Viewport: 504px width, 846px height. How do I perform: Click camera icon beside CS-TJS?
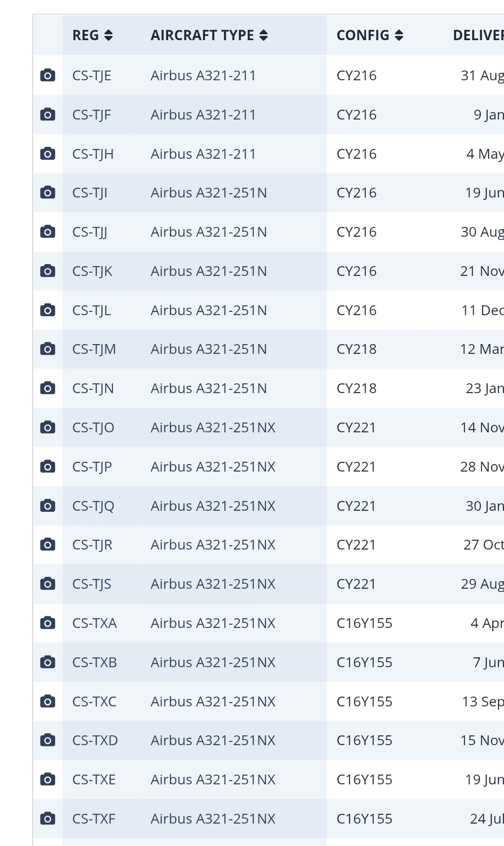pos(48,584)
